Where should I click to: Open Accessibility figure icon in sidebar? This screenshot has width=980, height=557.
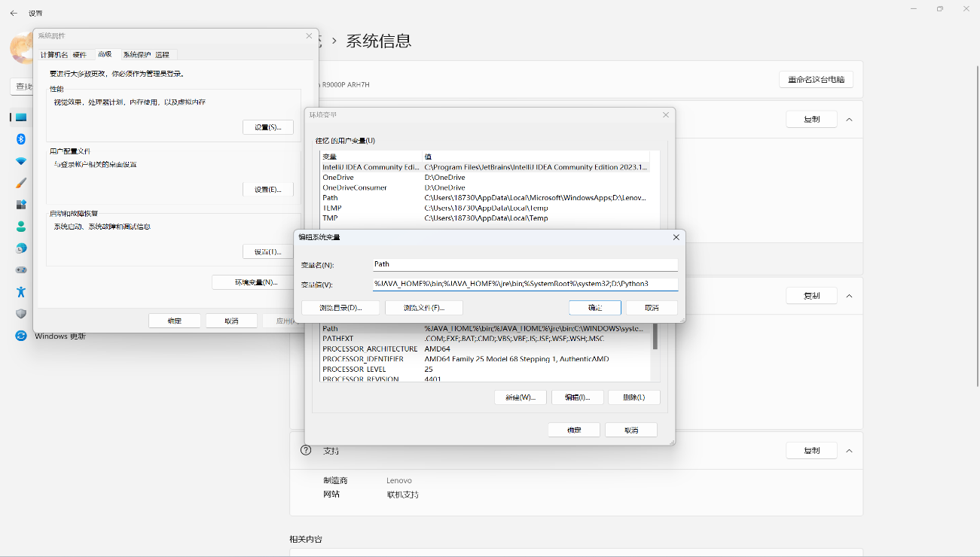point(21,291)
